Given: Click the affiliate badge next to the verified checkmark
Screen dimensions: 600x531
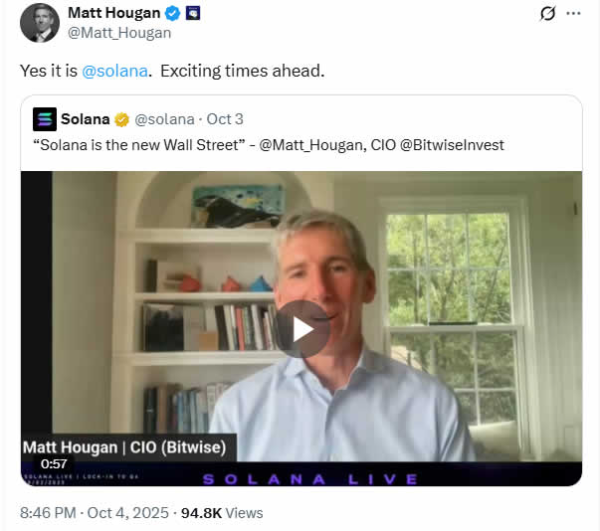Looking at the screenshot, I should click(193, 13).
